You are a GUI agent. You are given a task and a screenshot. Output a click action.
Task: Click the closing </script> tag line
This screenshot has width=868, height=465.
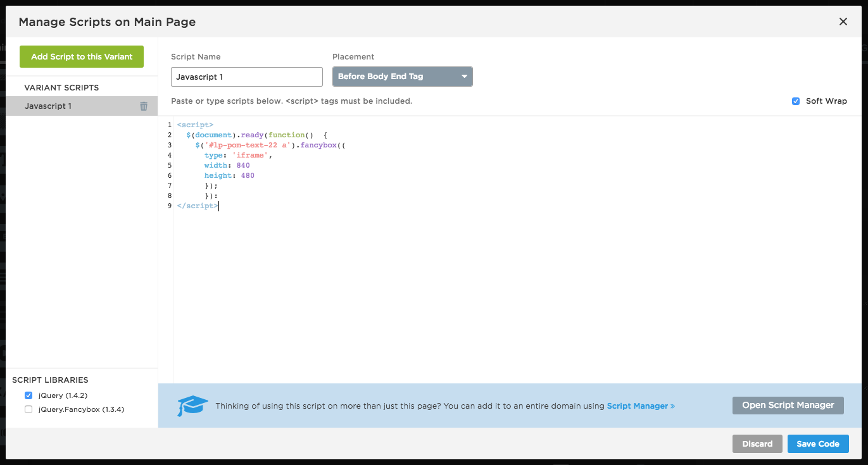198,206
